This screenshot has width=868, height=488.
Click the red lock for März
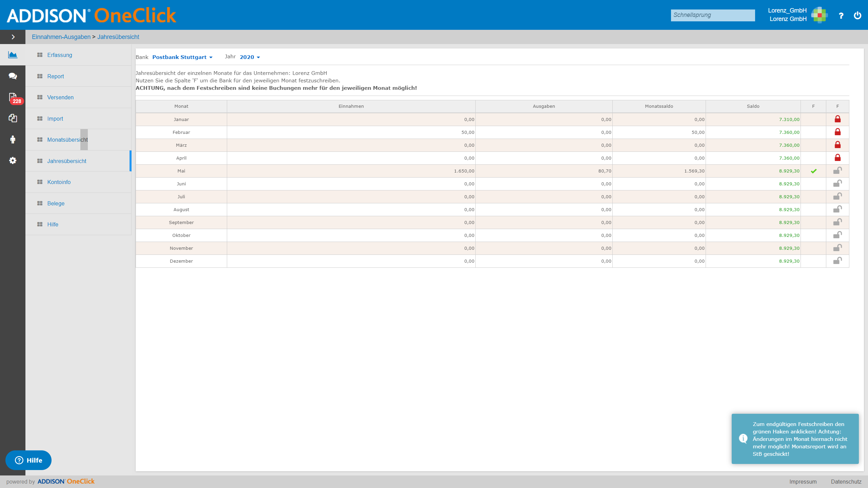[x=837, y=145]
